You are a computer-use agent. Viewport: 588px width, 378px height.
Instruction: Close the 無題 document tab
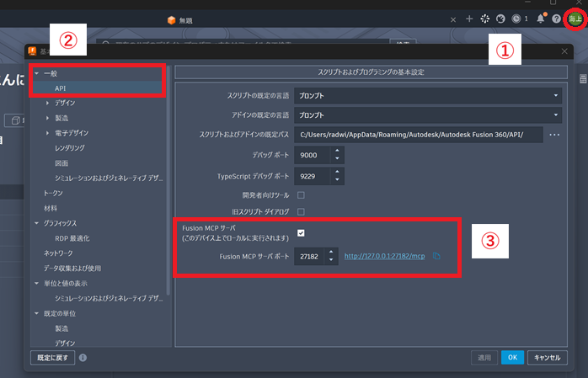pyautogui.click(x=453, y=19)
